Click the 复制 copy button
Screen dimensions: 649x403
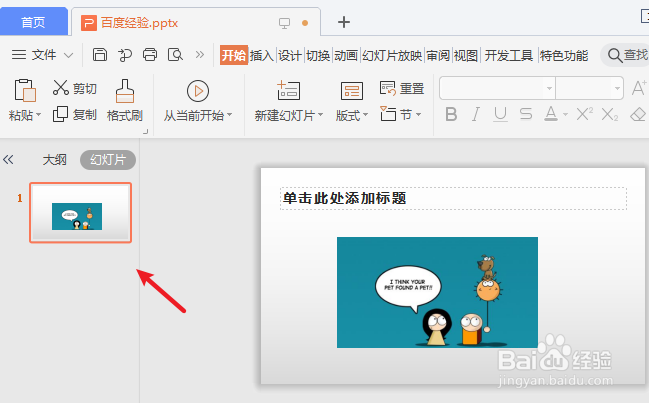point(75,114)
